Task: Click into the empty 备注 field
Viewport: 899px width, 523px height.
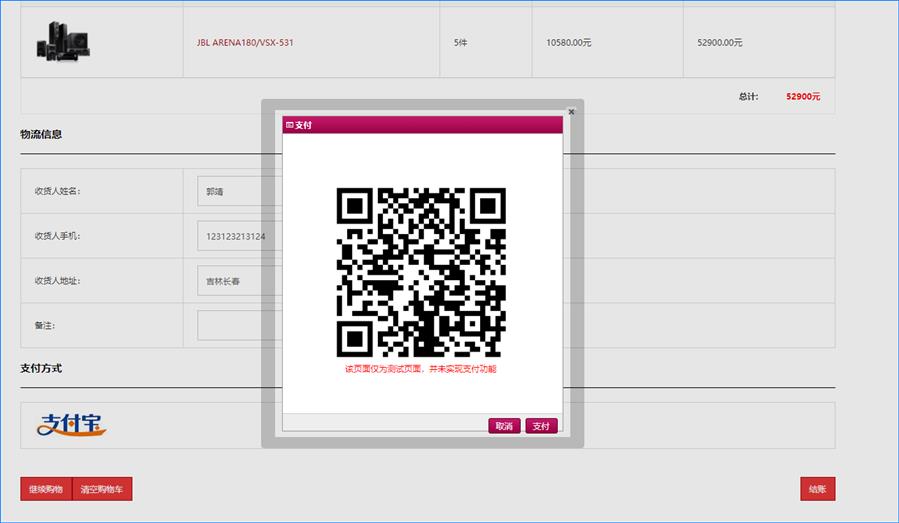Action: [x=230, y=326]
